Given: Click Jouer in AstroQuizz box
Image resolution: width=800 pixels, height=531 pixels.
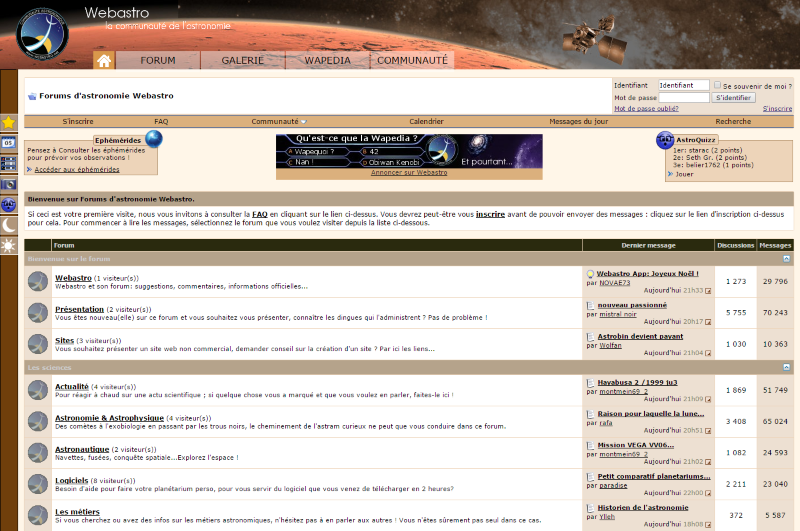Looking at the screenshot, I should (685, 174).
